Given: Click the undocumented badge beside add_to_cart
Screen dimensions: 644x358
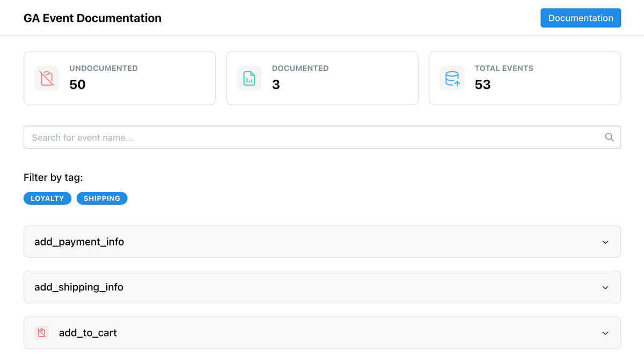Looking at the screenshot, I should pyautogui.click(x=42, y=332).
